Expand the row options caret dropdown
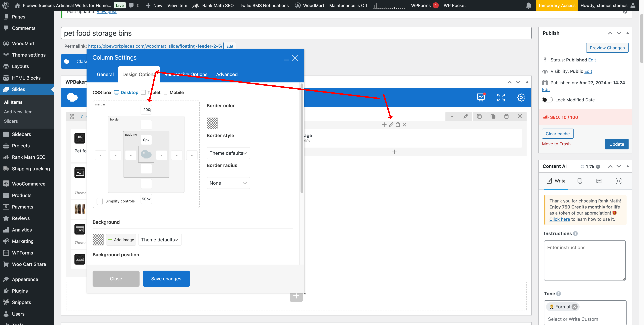Screen dimensions: 644x325 pos(452,116)
